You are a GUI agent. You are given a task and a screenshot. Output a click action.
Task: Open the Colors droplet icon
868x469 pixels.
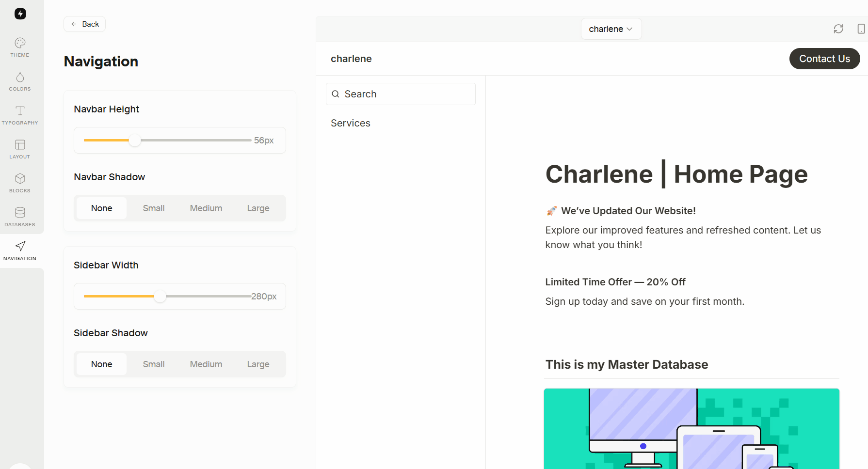point(20,78)
